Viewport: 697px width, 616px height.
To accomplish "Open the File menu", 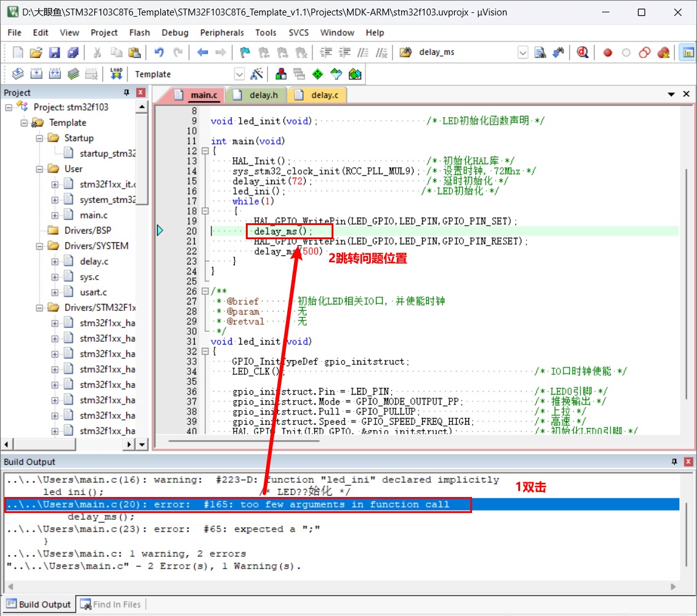I will tap(14, 33).
